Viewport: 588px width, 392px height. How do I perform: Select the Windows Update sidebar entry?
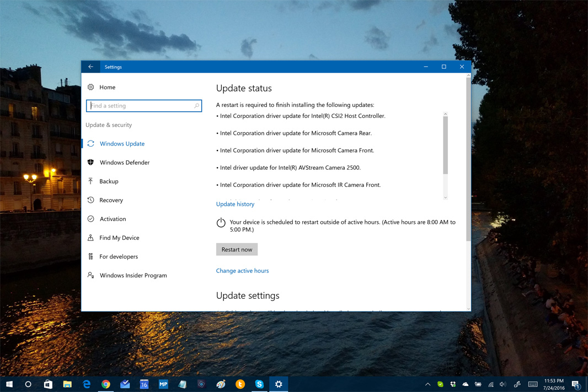tap(122, 143)
